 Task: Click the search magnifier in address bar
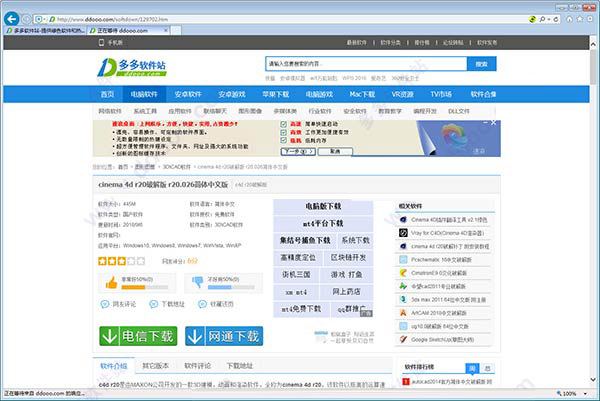click(542, 19)
